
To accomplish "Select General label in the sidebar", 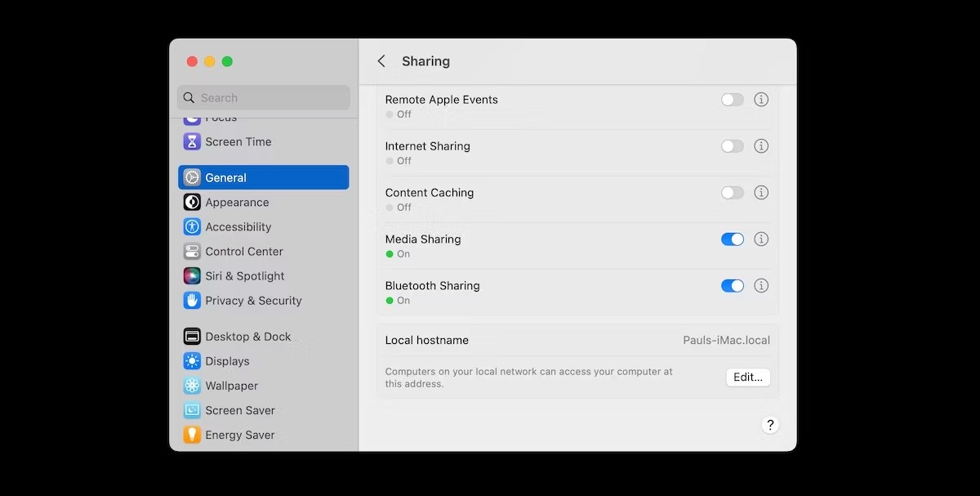I will [225, 177].
